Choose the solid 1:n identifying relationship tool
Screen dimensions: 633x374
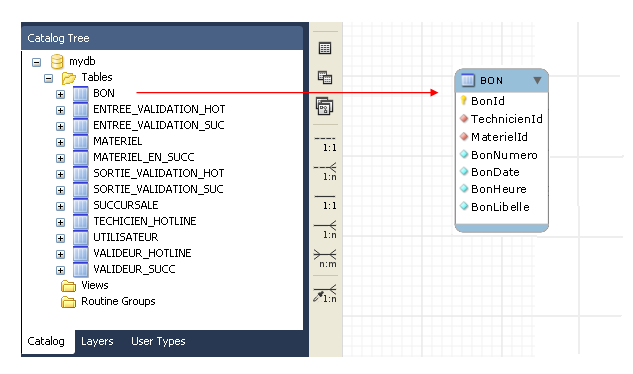coord(325,229)
